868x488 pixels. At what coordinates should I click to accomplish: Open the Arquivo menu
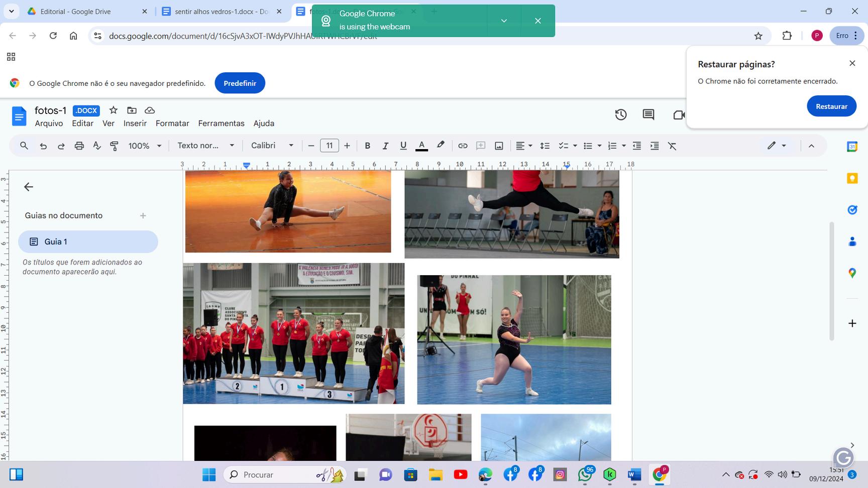pos(49,124)
